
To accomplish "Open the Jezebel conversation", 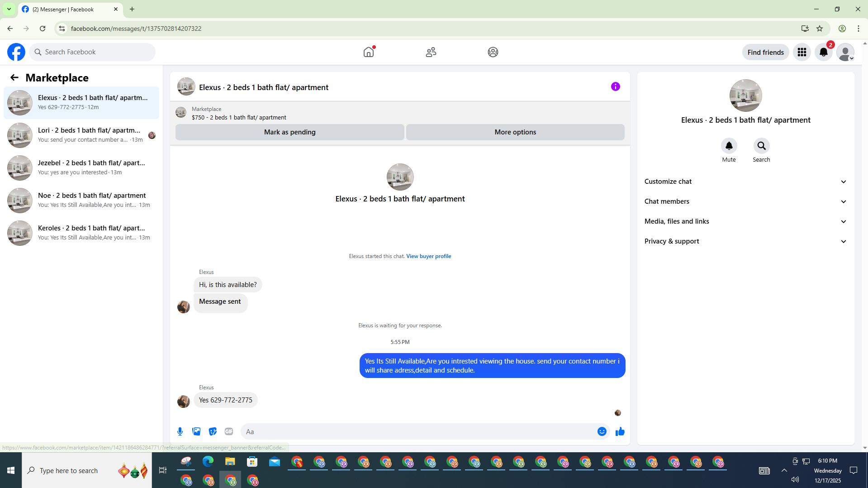I will (81, 168).
